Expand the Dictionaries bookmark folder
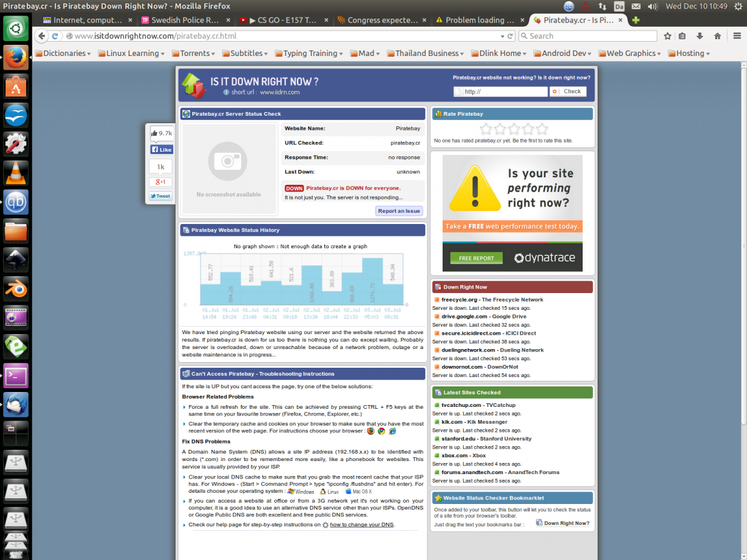747x560 pixels. coord(63,54)
